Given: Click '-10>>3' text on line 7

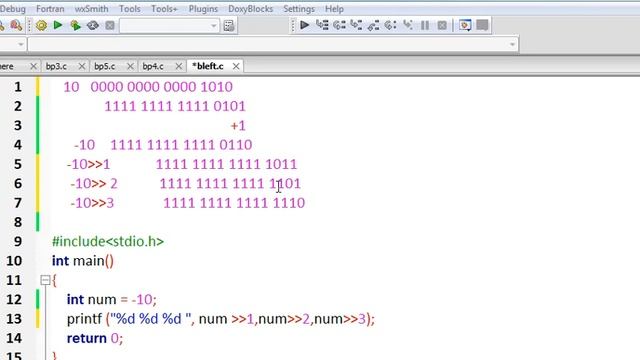Looking at the screenshot, I should click(92, 203).
